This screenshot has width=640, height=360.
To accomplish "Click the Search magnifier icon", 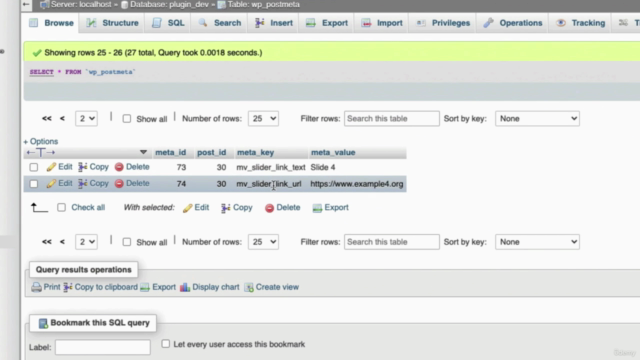I will [x=203, y=23].
